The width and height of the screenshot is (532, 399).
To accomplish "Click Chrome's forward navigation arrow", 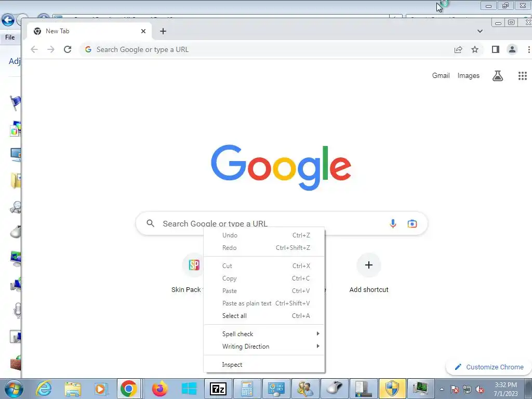I will (x=51, y=49).
